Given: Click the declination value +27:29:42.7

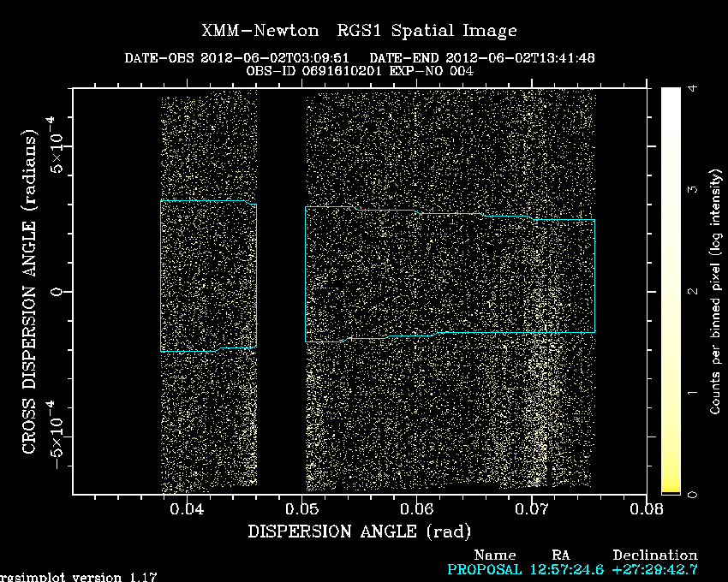Looking at the screenshot, I should point(654,569).
